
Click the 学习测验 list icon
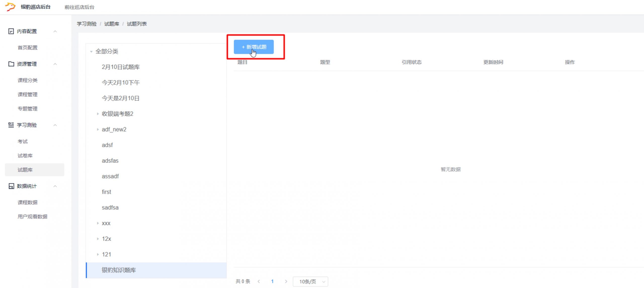click(x=11, y=125)
